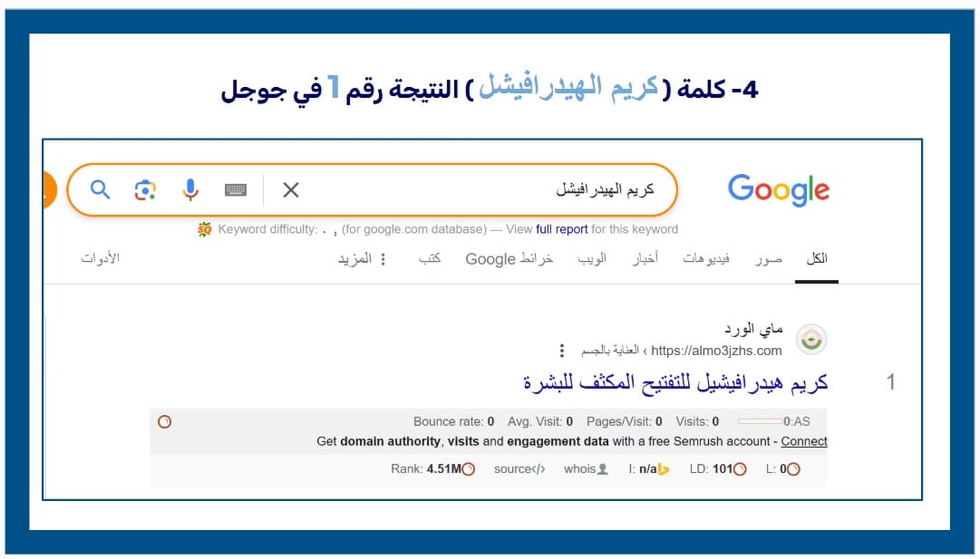Open the on-screen keyboard icon

click(x=236, y=189)
